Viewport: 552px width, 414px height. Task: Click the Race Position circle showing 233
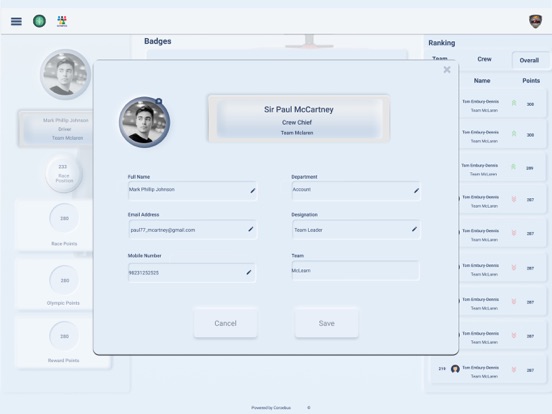click(x=64, y=173)
